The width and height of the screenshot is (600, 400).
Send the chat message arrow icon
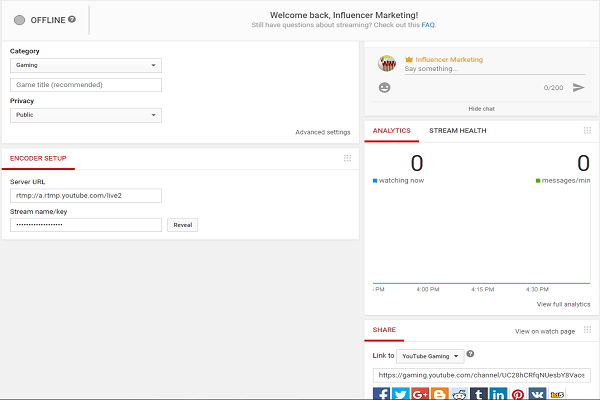click(x=579, y=88)
